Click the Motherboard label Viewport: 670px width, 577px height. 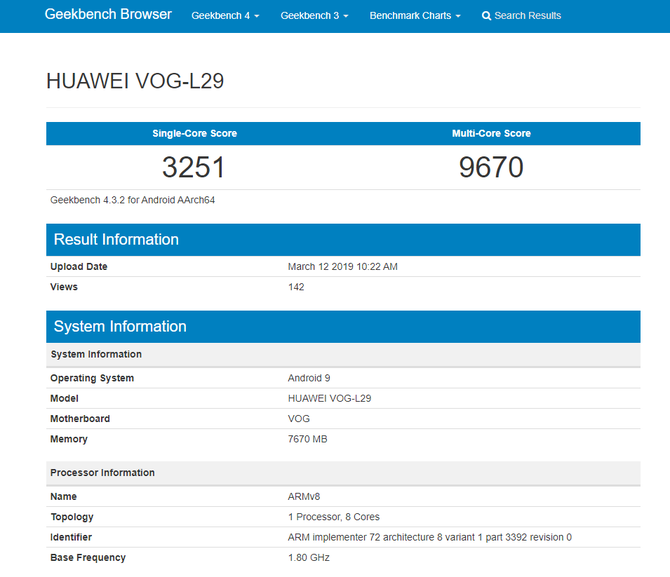pos(80,419)
